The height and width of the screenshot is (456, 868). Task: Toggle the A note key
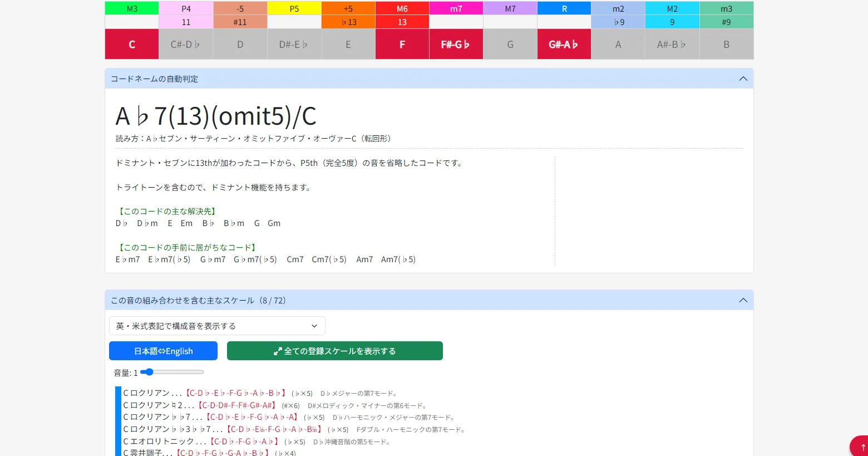coord(618,44)
